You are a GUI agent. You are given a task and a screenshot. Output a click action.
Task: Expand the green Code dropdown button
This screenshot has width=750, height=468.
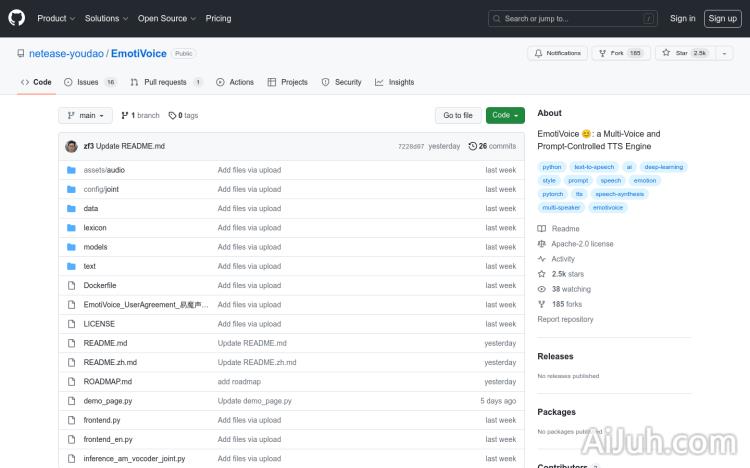point(505,115)
